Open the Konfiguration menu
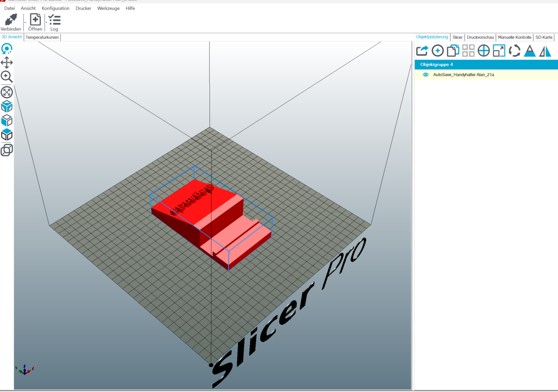 click(x=56, y=8)
